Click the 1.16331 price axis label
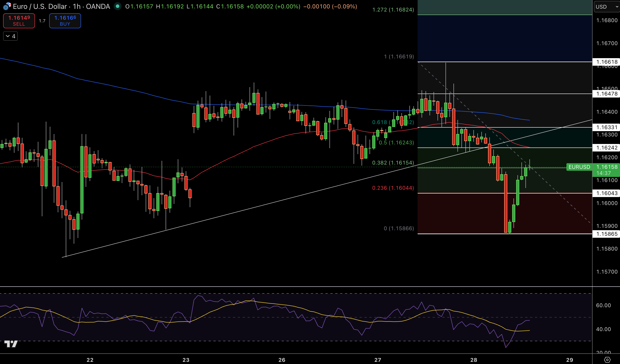Screen dimensions: 620x364 (x=606, y=127)
